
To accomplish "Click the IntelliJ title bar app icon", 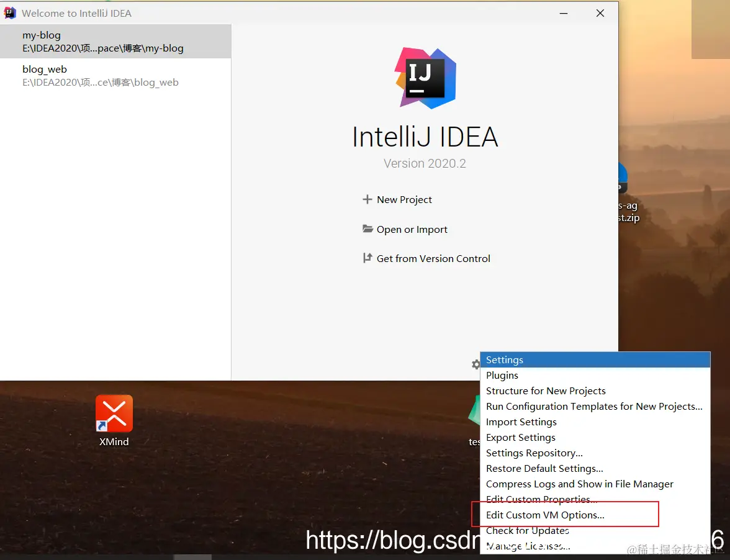I will coord(10,13).
